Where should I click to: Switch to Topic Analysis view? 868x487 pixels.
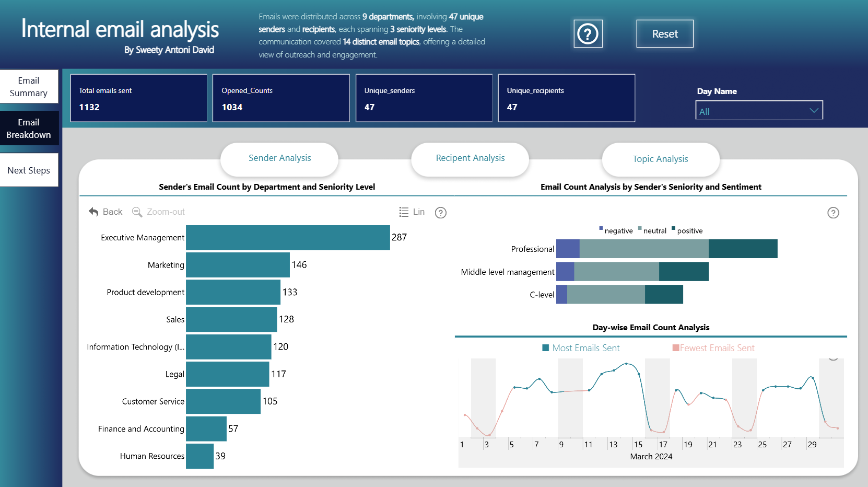pos(661,159)
